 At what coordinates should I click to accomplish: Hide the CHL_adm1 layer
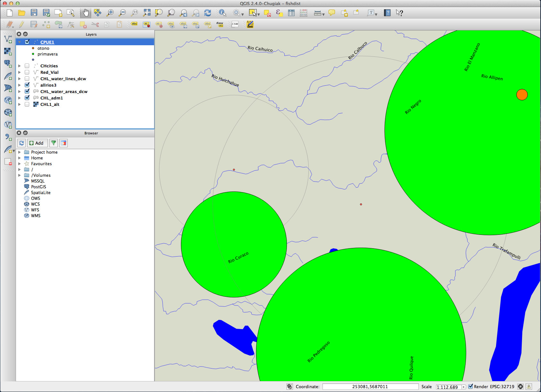pyautogui.click(x=27, y=98)
